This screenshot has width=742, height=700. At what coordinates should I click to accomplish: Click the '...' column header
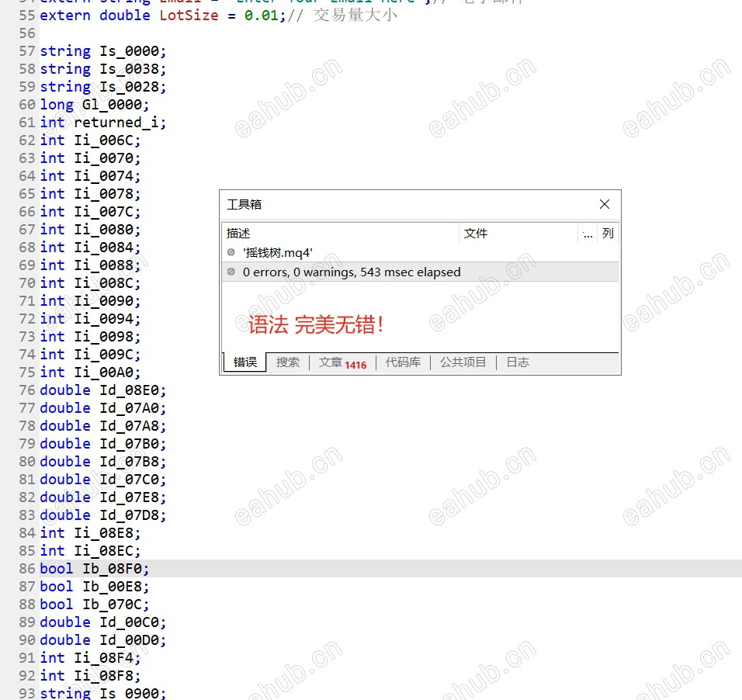[x=588, y=233]
